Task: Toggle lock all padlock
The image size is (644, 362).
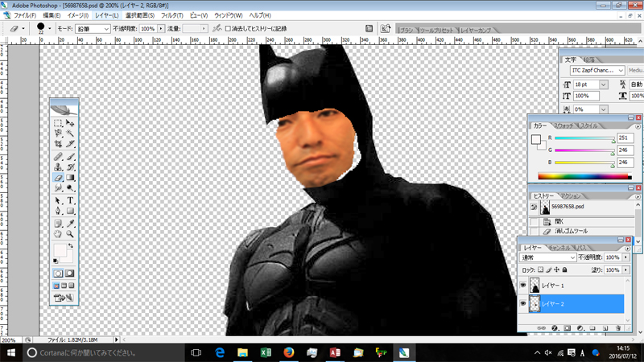Action: click(565, 269)
